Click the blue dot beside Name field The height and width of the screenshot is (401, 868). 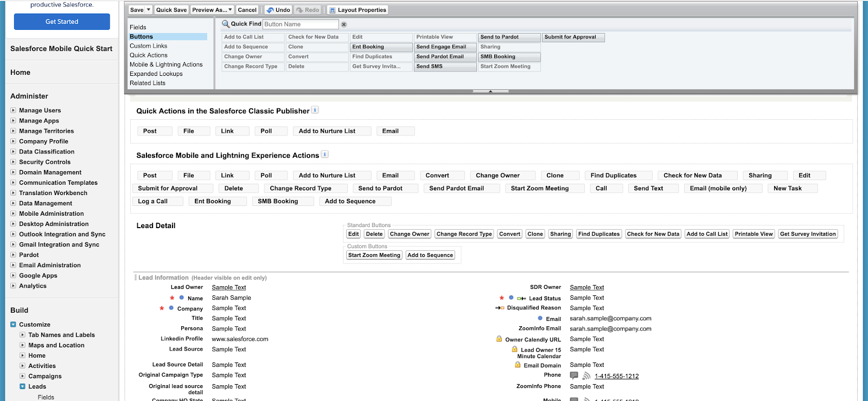(x=182, y=297)
